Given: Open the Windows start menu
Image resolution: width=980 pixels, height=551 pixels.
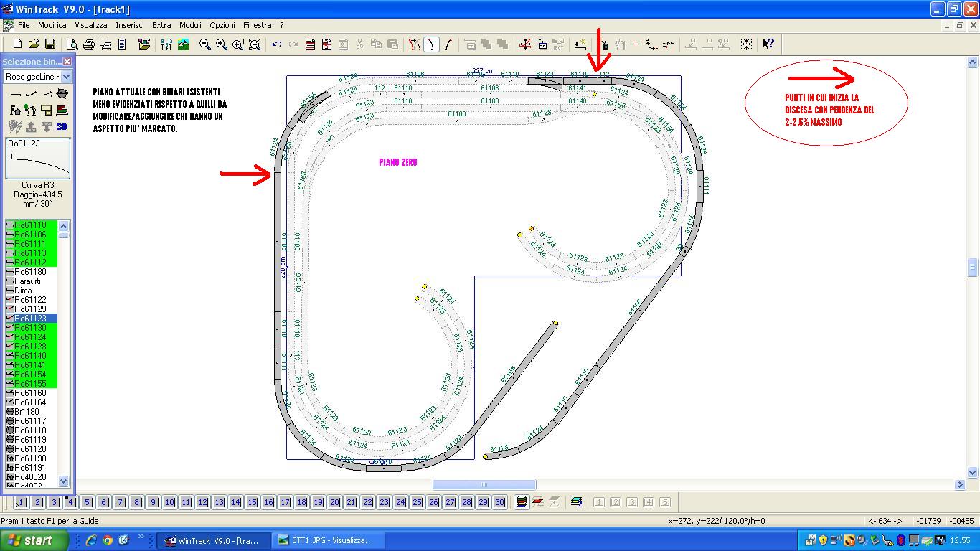Looking at the screenshot, I should 34,540.
